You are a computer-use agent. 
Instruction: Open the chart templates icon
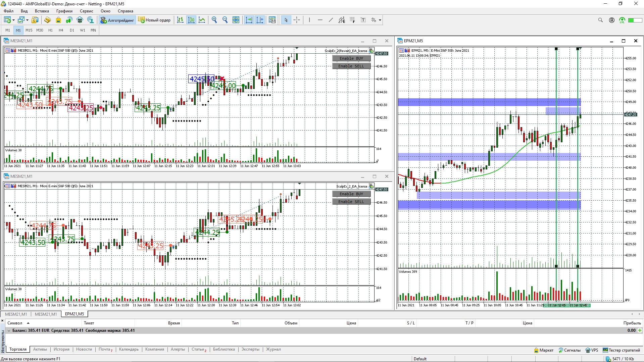(272, 20)
